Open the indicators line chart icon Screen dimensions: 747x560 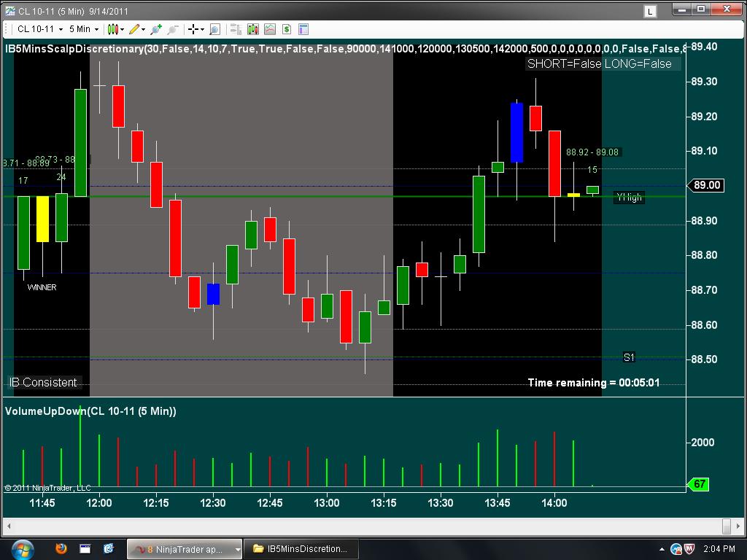270,29
